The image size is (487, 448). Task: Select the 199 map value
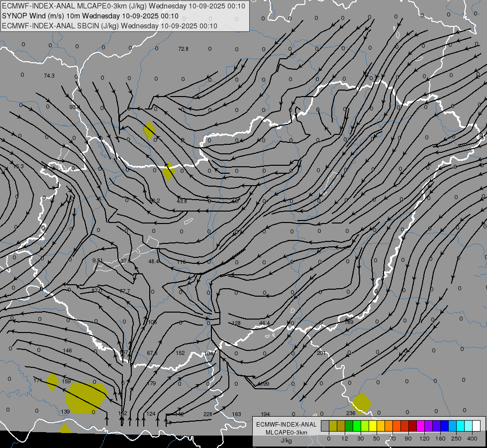click(x=265, y=384)
